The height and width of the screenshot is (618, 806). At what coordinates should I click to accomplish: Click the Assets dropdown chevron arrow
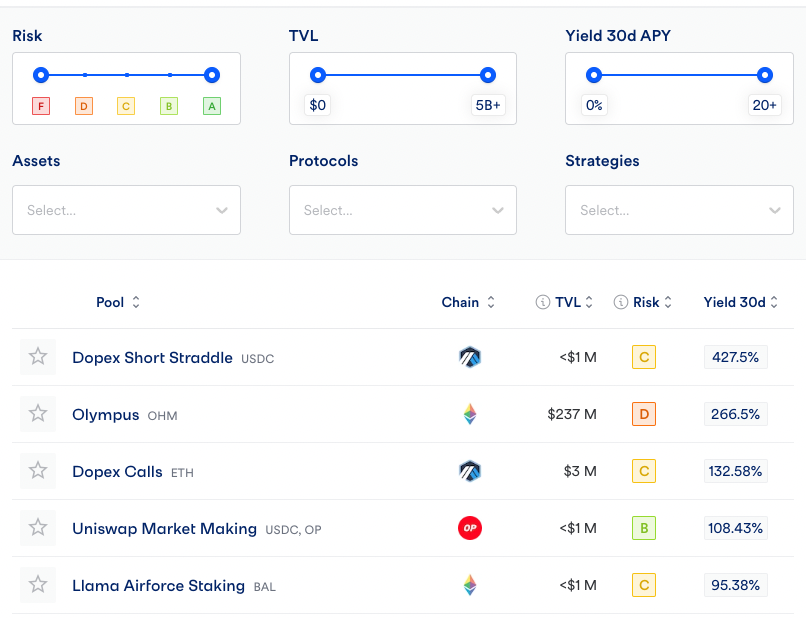coord(222,210)
